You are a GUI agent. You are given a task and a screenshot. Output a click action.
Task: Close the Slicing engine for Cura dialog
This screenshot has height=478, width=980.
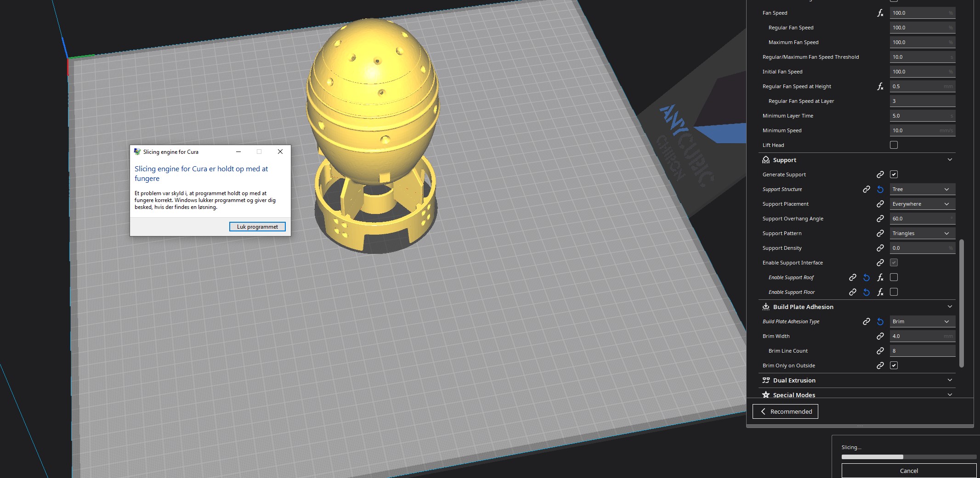click(280, 152)
